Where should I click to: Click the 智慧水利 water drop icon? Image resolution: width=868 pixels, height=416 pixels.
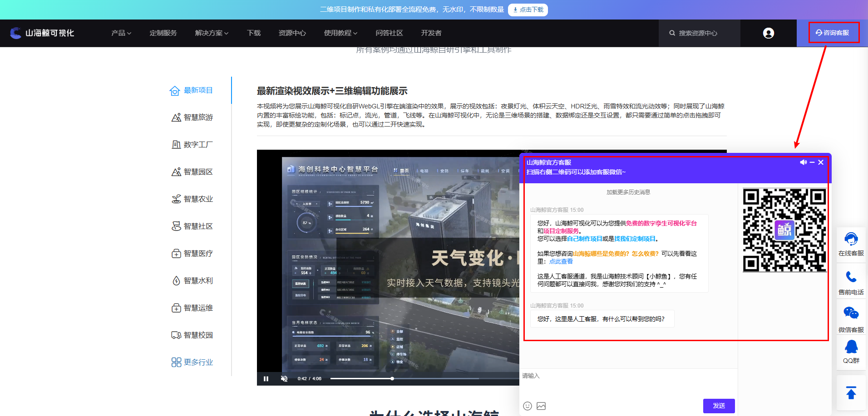(x=176, y=281)
